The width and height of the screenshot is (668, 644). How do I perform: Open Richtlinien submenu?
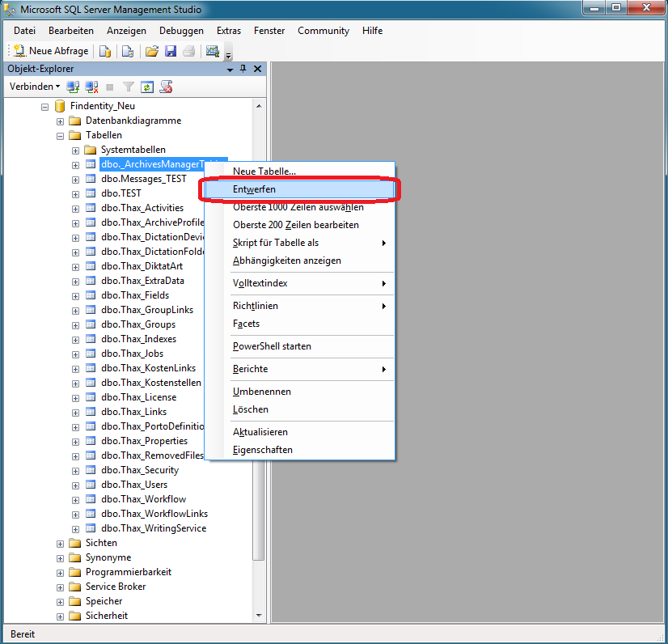(x=300, y=306)
